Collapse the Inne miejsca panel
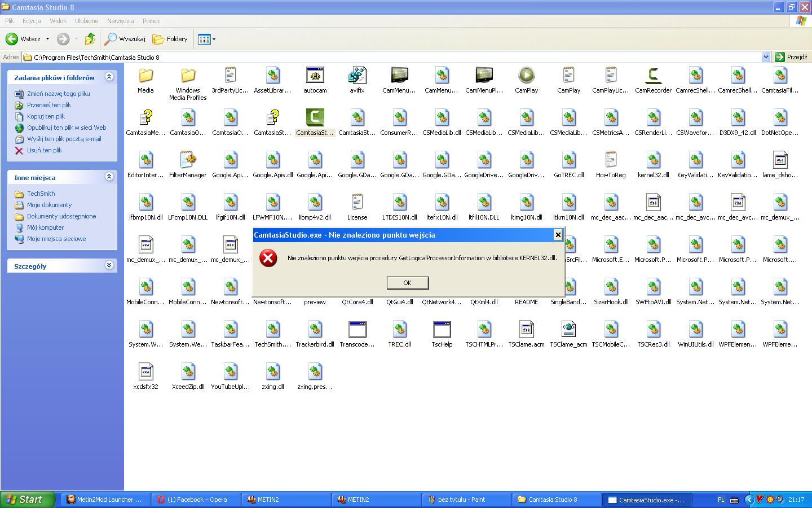The height and width of the screenshot is (508, 812). pyautogui.click(x=109, y=177)
